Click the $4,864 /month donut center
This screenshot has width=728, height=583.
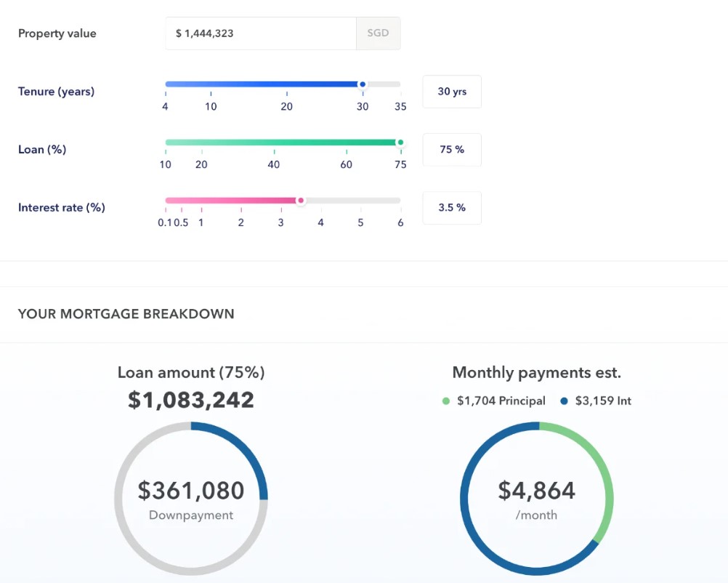537,499
